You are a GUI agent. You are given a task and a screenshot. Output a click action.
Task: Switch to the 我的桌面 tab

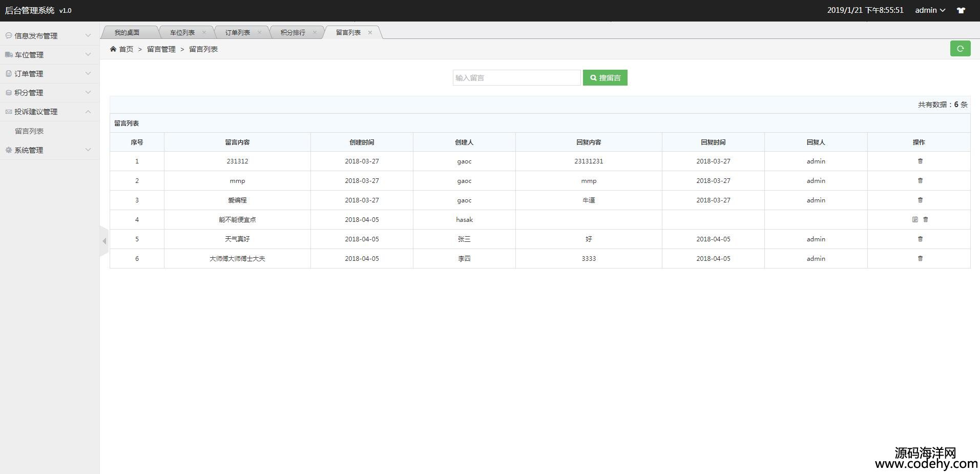click(127, 33)
